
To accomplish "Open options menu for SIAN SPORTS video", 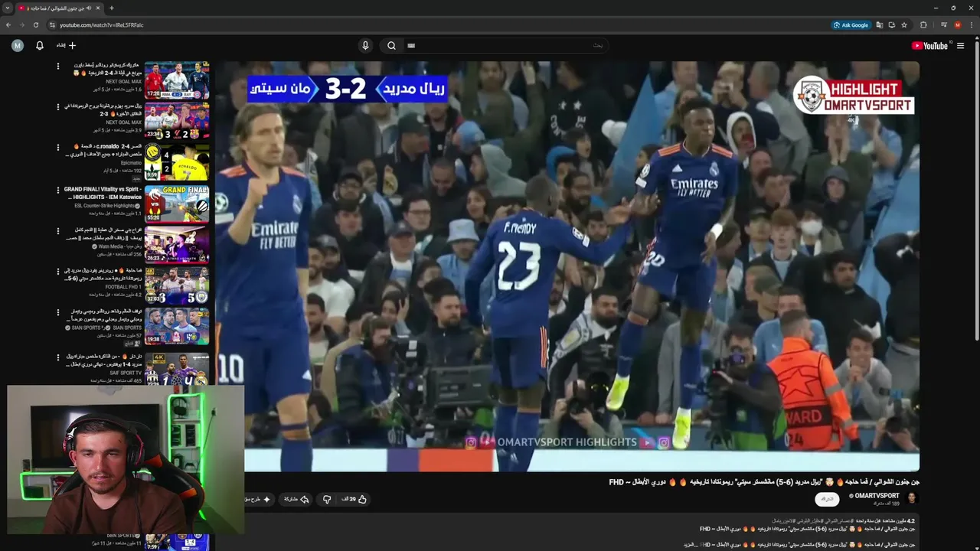I will pos(57,312).
